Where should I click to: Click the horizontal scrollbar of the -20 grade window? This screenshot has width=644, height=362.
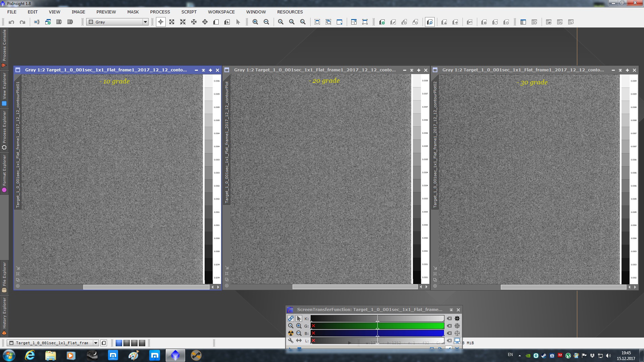pyautogui.click(x=355, y=287)
